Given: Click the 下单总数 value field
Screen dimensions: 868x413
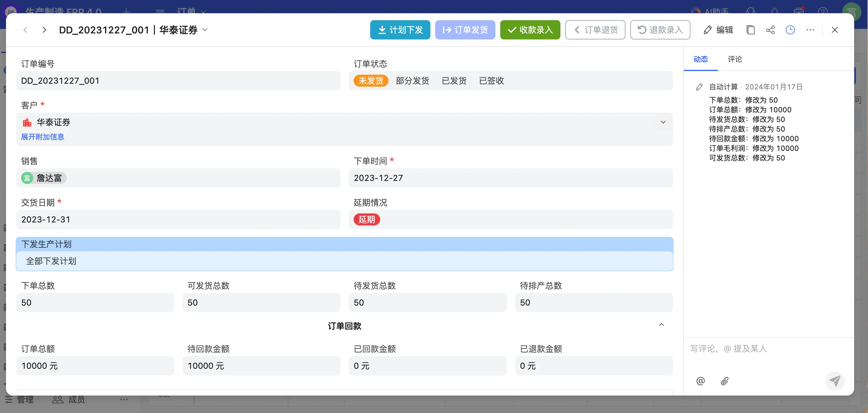Looking at the screenshot, I should tap(95, 303).
